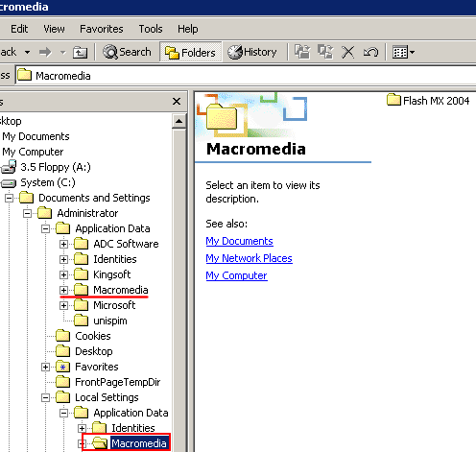The width and height of the screenshot is (476, 452).
Task: Expand the ADC Software folder
Action: pos(63,244)
